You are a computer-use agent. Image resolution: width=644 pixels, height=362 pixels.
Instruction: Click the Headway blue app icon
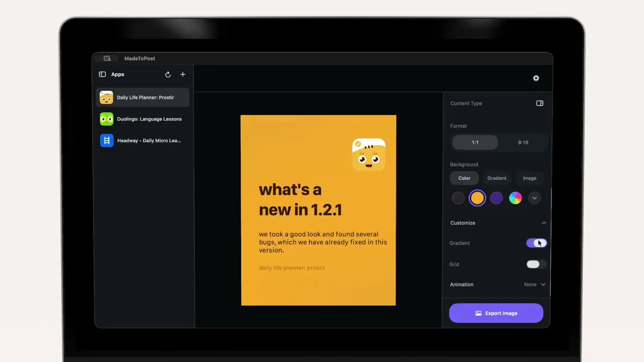(x=106, y=141)
